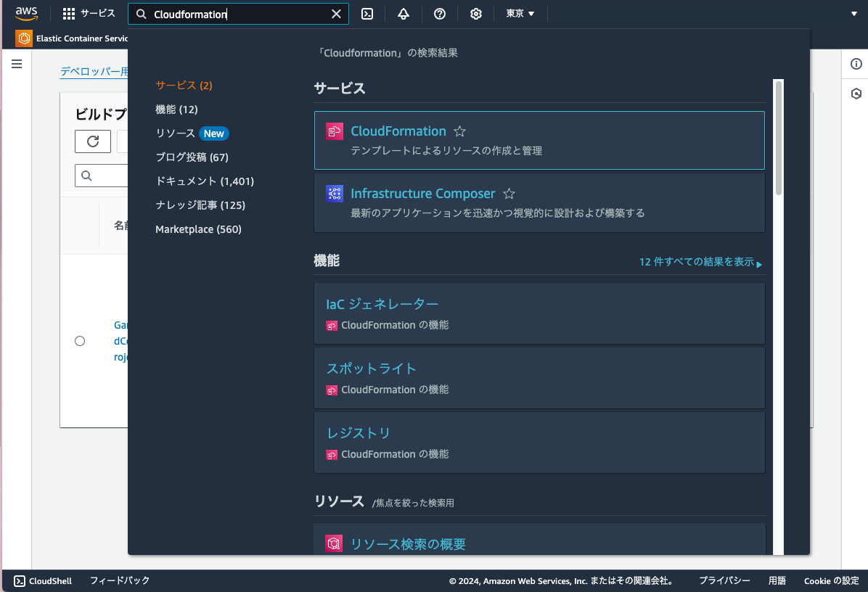This screenshot has height=592, width=868.
Task: Click the search results scrollbar thumb
Action: click(778, 139)
